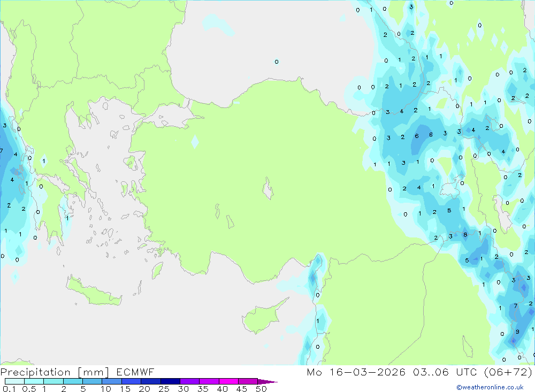Click the legend label '0.5'
This screenshot has height=392, width=535.
(x=29, y=389)
